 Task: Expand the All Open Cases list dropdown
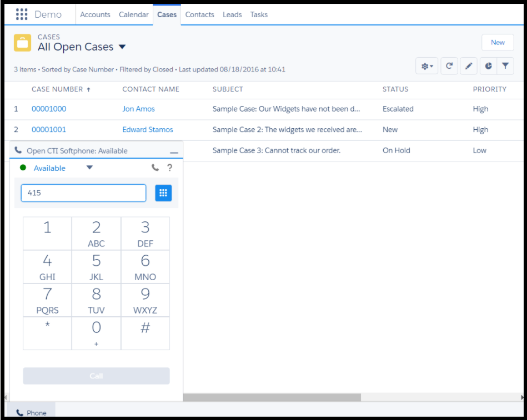pos(123,47)
